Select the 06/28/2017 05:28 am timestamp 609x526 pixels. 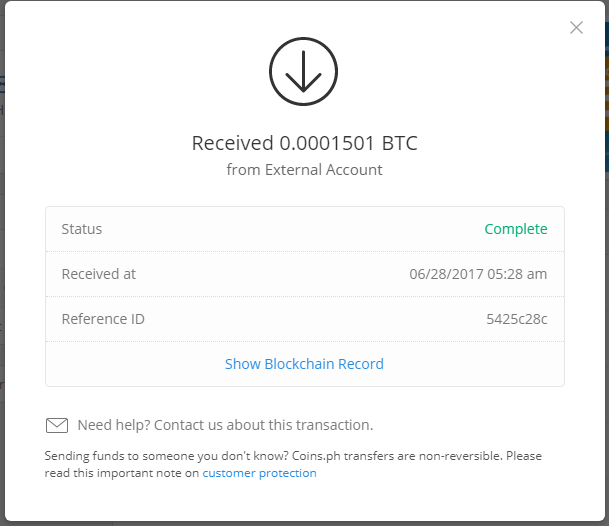(x=478, y=274)
